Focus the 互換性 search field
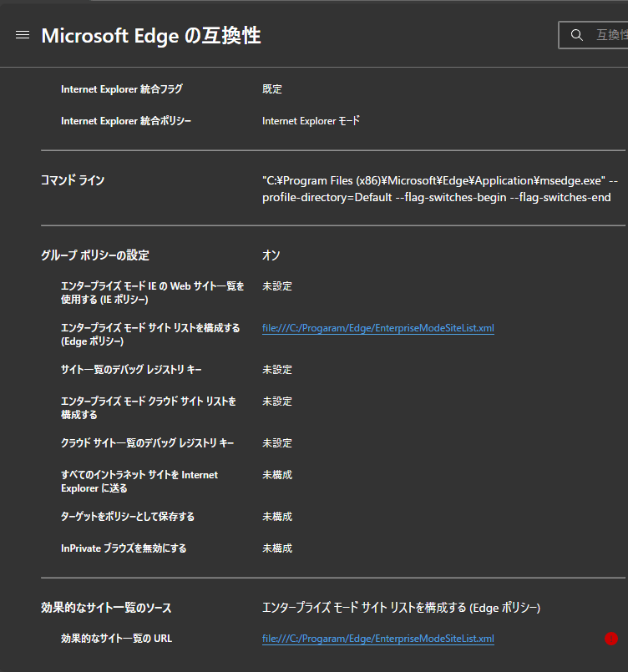628x672 pixels. 594,35
